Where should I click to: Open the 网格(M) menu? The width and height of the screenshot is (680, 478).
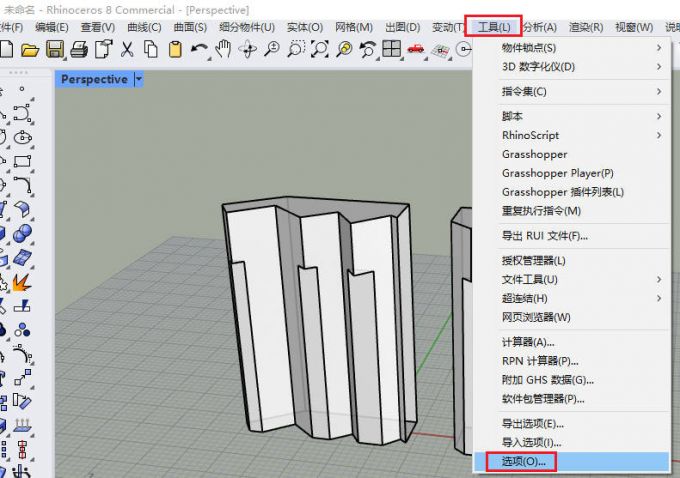click(x=354, y=27)
